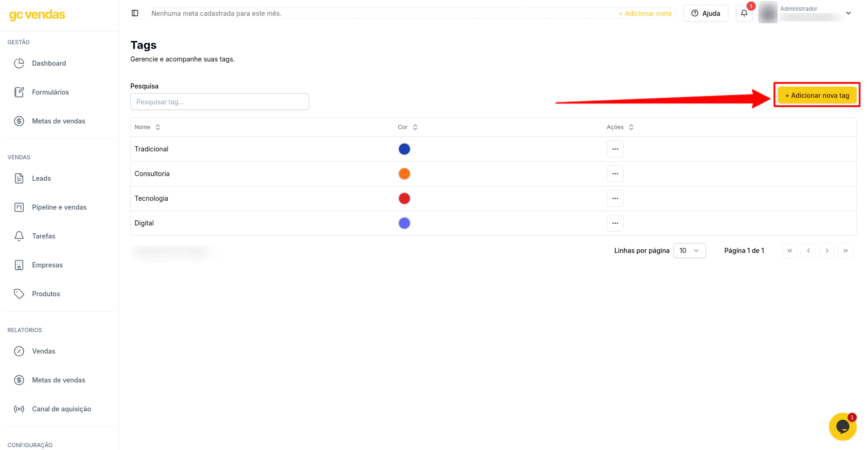Select the Digital tag name
The height and width of the screenshot is (450, 868).
144,223
